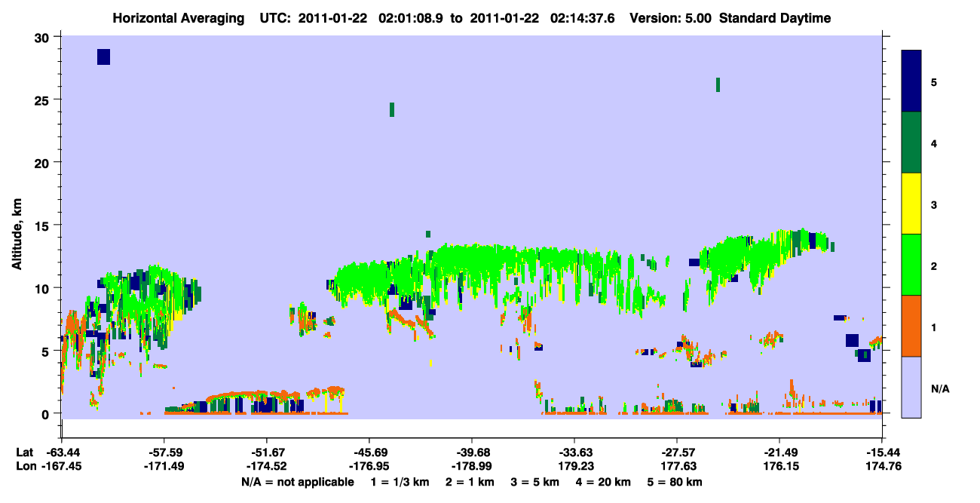
Task: Click latitude value -51.67
Action: pyautogui.click(x=266, y=452)
